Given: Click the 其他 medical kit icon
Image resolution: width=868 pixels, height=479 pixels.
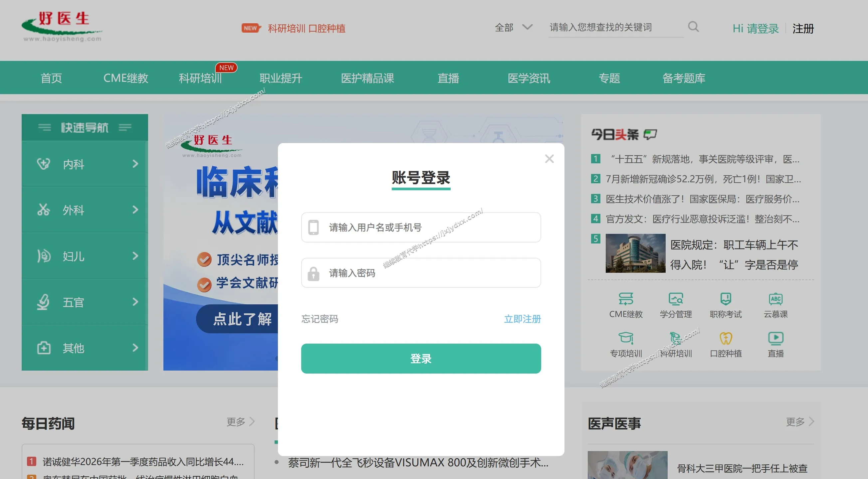Looking at the screenshot, I should 44,348.
